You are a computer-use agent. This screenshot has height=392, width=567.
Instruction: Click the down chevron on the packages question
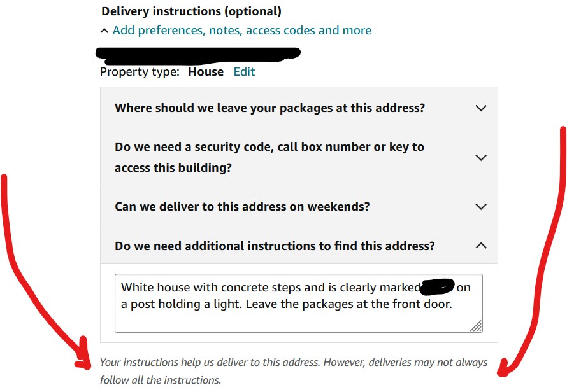click(481, 108)
